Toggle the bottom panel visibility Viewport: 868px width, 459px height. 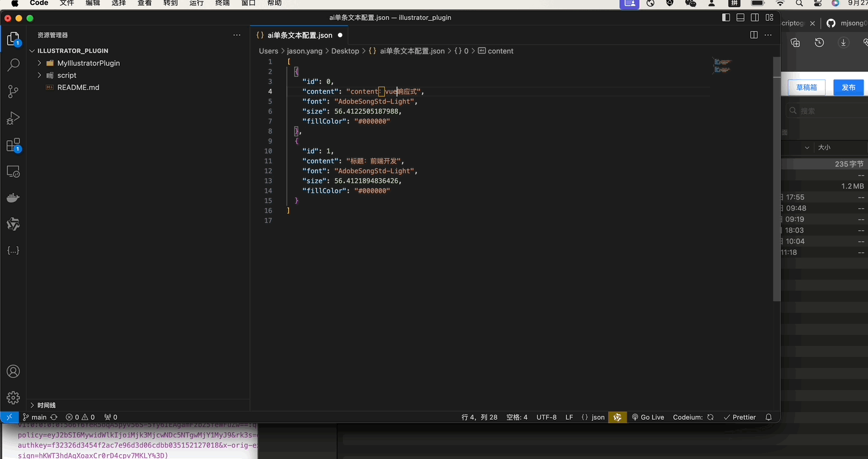(740, 18)
